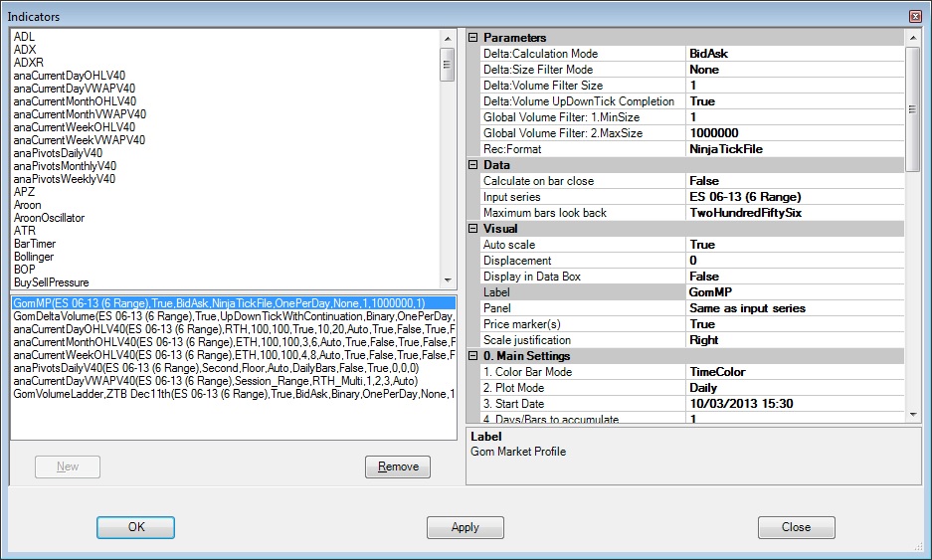Select ADX in the indicator list

tap(25, 50)
